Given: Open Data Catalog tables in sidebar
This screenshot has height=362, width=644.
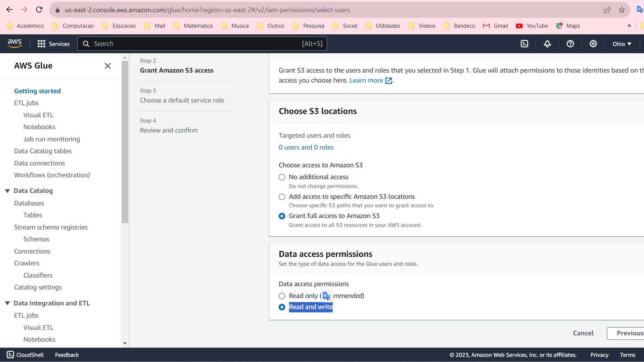Looking at the screenshot, I should click(x=43, y=151).
